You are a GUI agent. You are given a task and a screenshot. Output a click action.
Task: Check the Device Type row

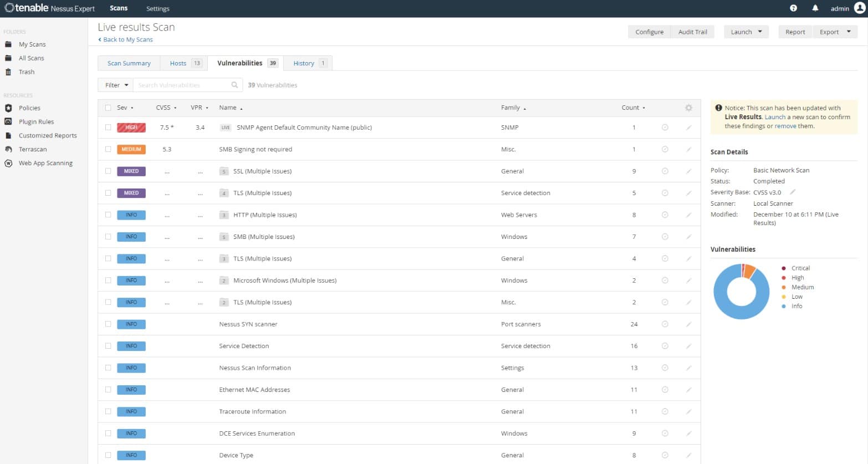click(108, 455)
